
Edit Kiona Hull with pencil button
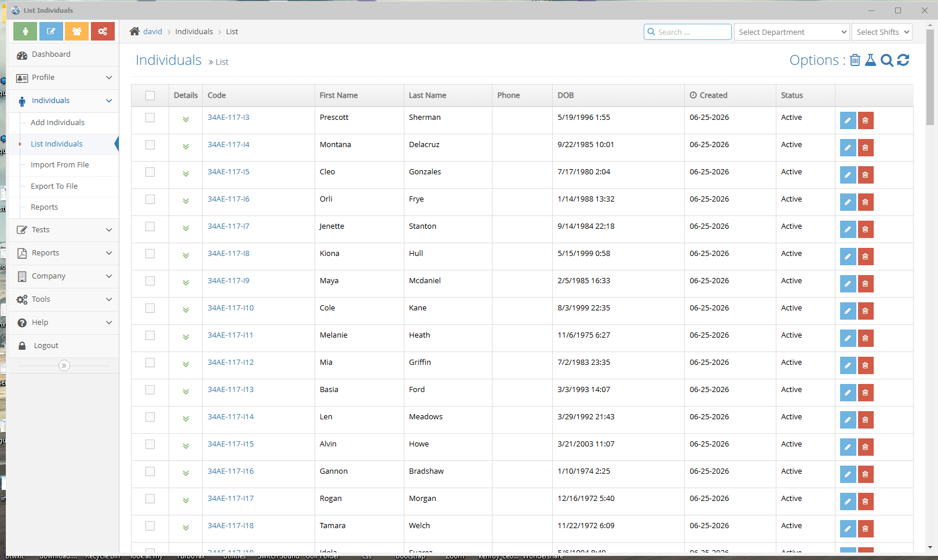tap(848, 257)
